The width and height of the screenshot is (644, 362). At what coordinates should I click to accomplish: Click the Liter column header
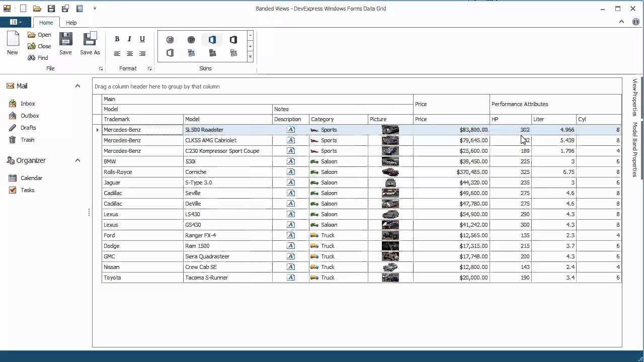[x=554, y=119]
